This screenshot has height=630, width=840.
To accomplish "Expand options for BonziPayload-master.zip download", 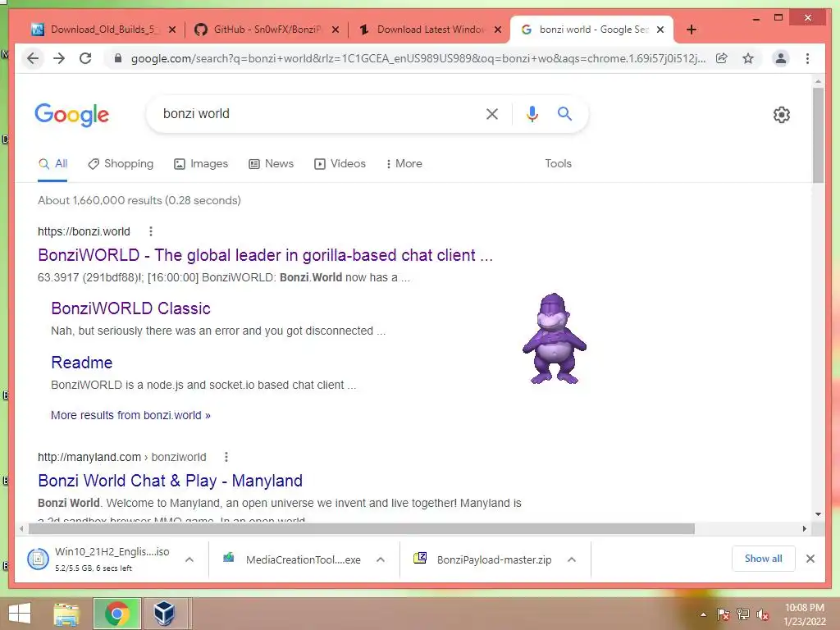I will [x=572, y=559].
